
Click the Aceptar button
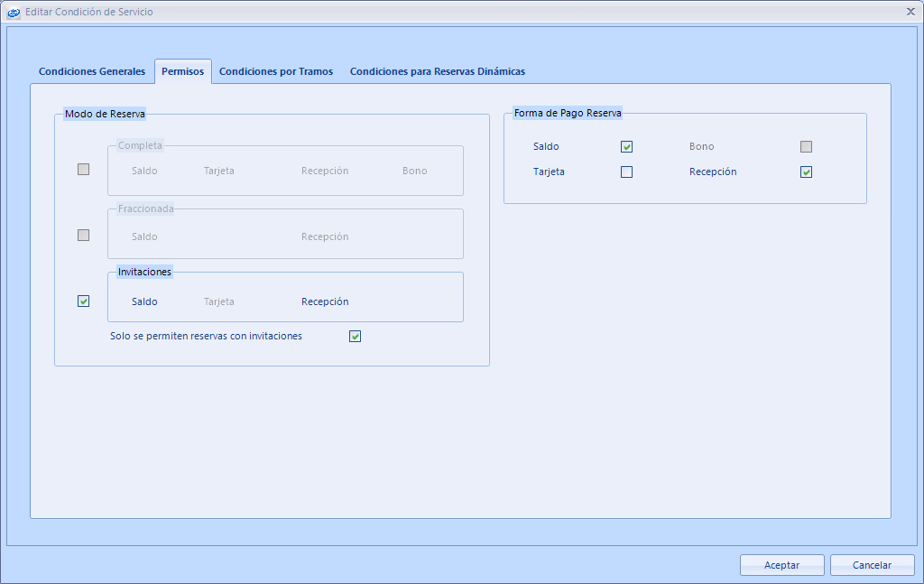tap(781, 565)
